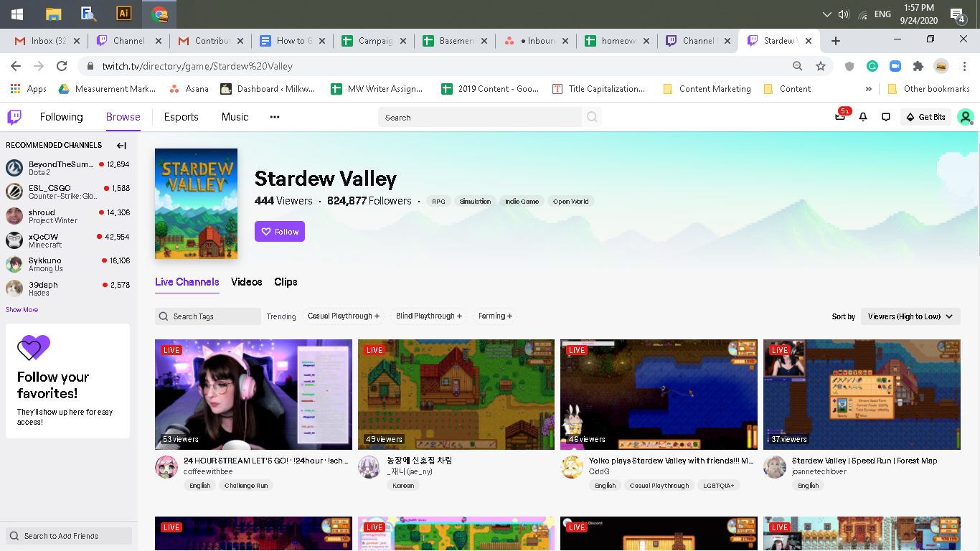This screenshot has width=980, height=551.
Task: Open joannetechlover's Speed Run stream thumbnail
Action: point(862,395)
